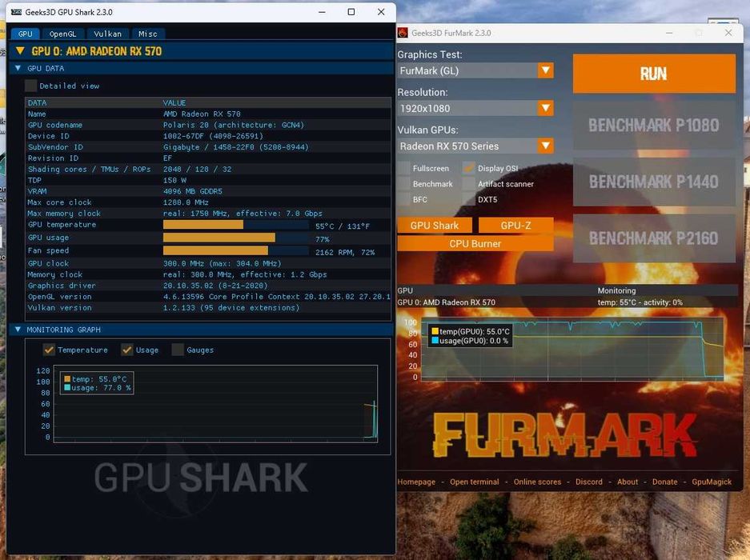Enable the Gauges checkbox
Viewport: 750px width, 560px height.
coord(178,350)
